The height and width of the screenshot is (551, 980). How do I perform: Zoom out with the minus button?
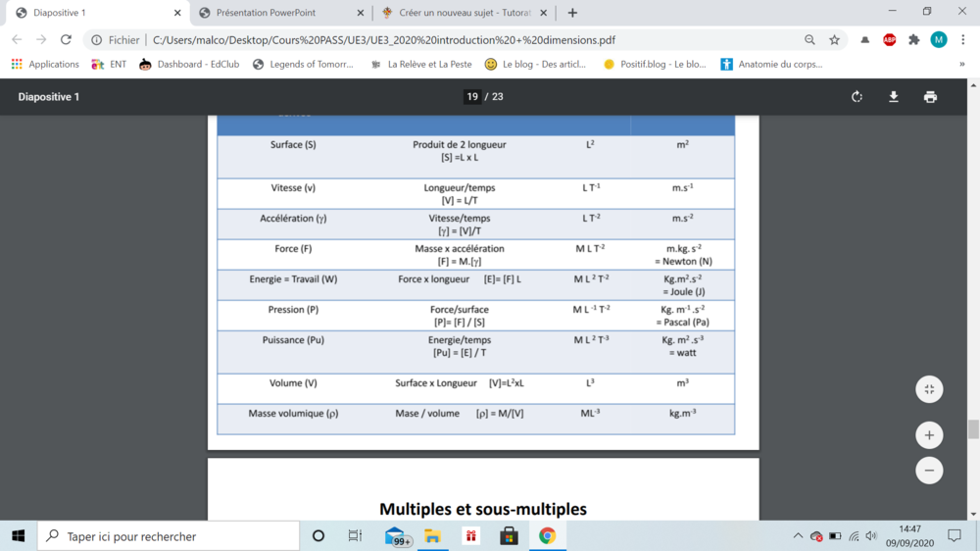coord(929,471)
